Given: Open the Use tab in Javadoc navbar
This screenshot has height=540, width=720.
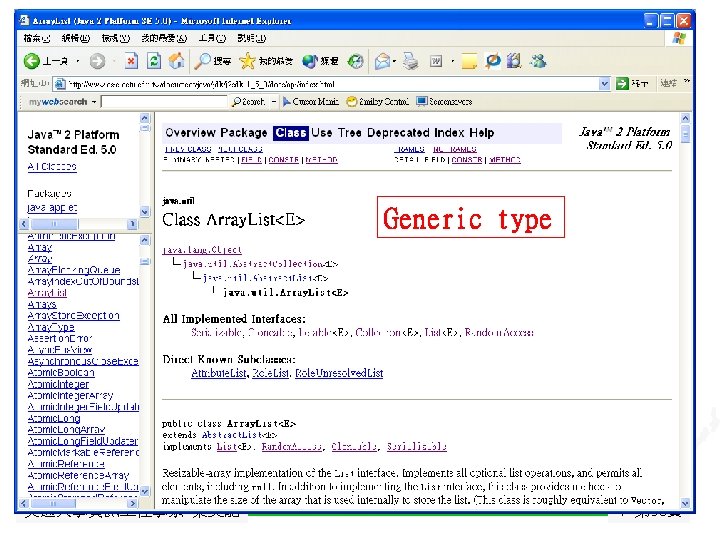Looking at the screenshot, I should pyautogui.click(x=321, y=133).
